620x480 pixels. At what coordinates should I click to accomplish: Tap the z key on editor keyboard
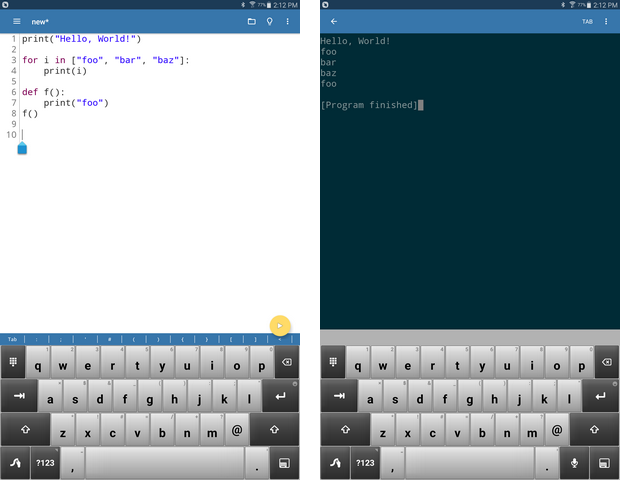click(x=63, y=429)
